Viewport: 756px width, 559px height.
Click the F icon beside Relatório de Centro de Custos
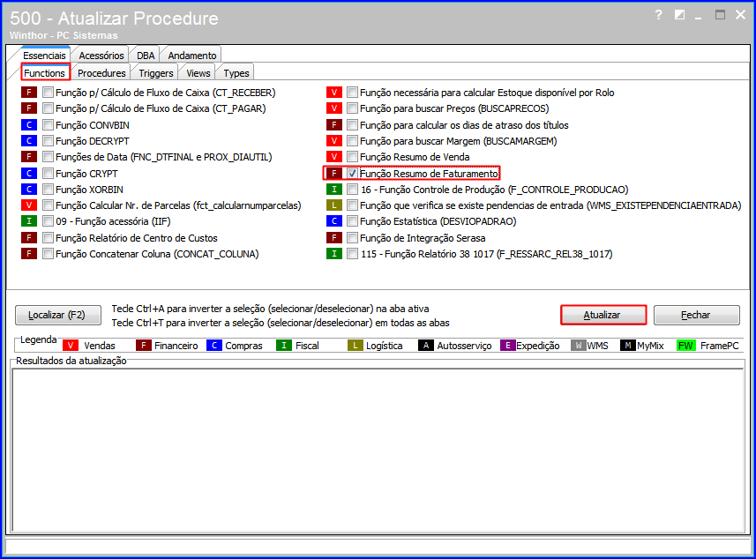click(x=29, y=237)
